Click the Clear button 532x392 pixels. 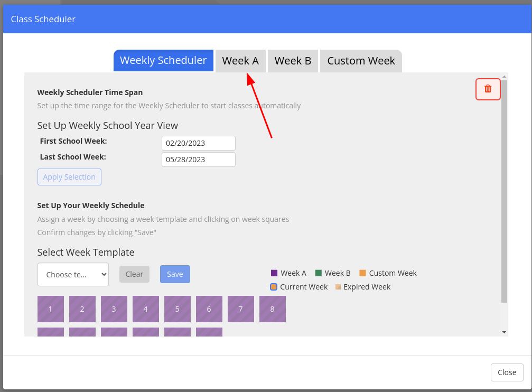[x=134, y=274]
